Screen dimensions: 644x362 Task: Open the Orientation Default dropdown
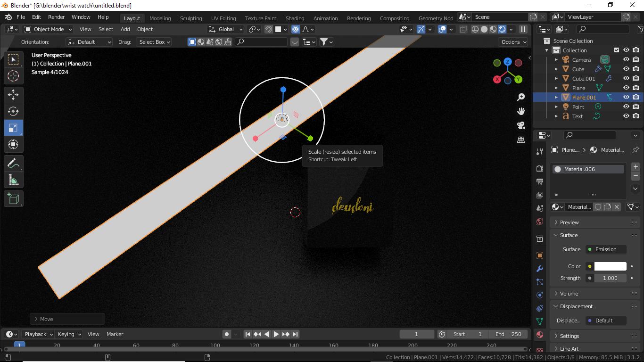pos(90,42)
